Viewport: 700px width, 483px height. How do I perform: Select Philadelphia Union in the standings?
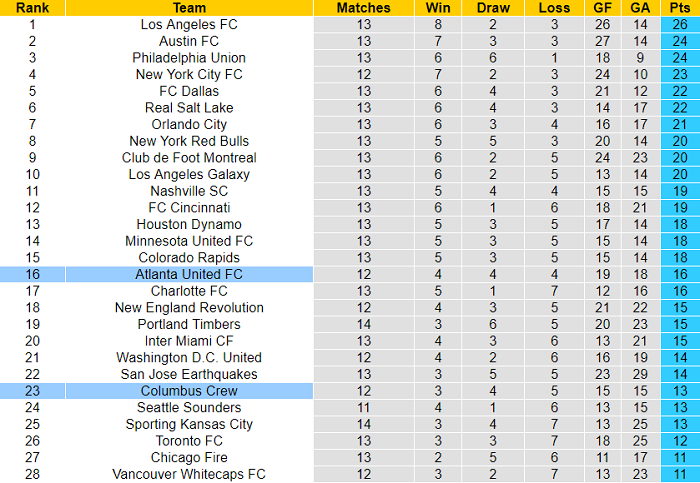189,58
